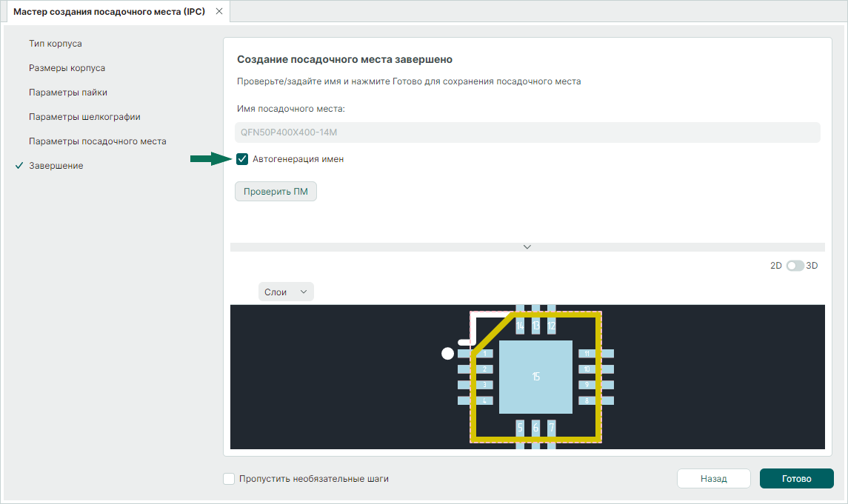Click the checkmark beside Завершение step

(x=19, y=166)
